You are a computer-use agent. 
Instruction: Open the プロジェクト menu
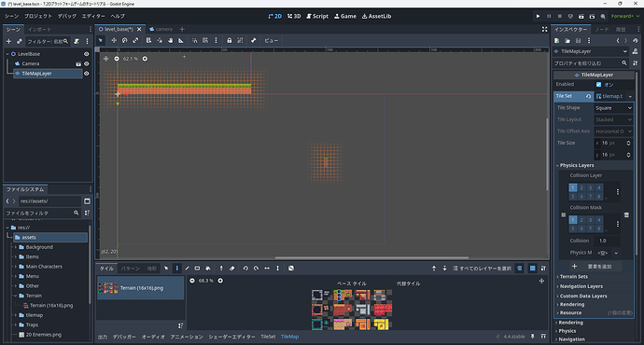(37, 16)
